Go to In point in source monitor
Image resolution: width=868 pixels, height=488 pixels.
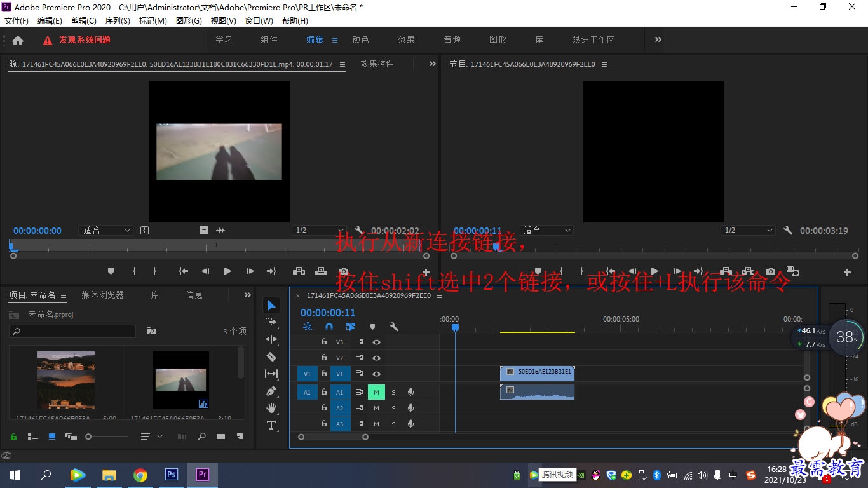[184, 271]
